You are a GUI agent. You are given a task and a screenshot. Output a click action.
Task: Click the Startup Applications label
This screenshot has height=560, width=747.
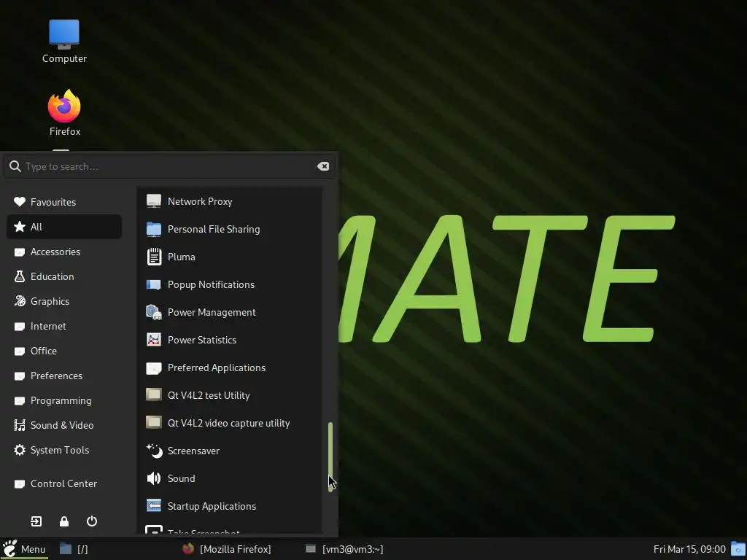(212, 506)
